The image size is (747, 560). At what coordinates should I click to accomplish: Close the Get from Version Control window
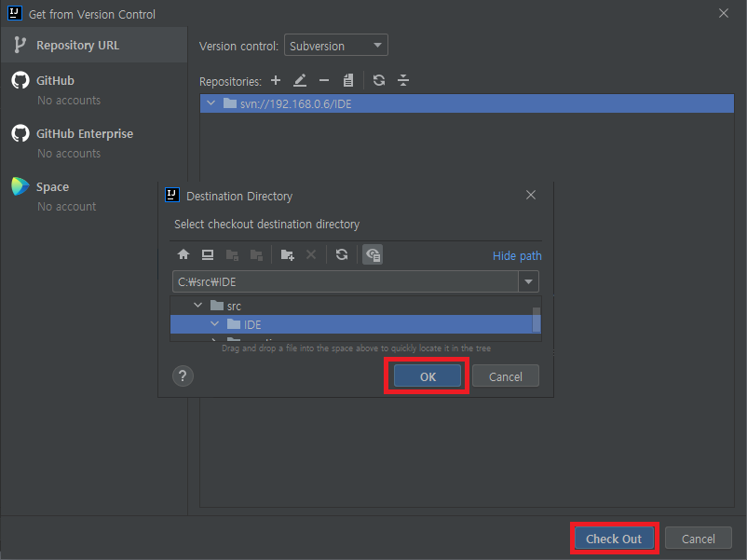pyautogui.click(x=724, y=13)
